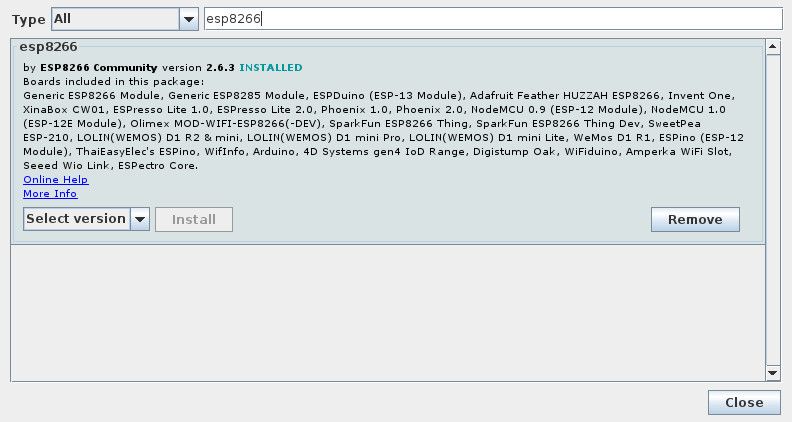Image resolution: width=792 pixels, height=422 pixels.
Task: Click the board search field containing esp8266
Action: coord(493,19)
